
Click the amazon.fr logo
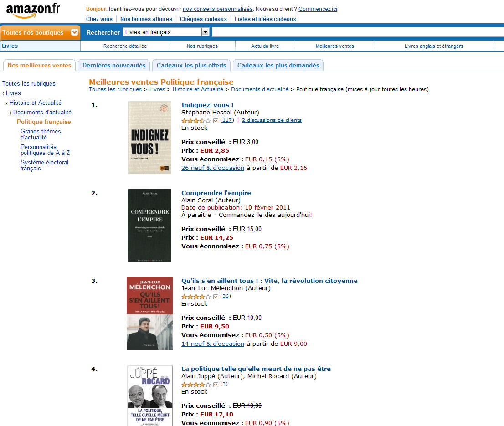33,11
